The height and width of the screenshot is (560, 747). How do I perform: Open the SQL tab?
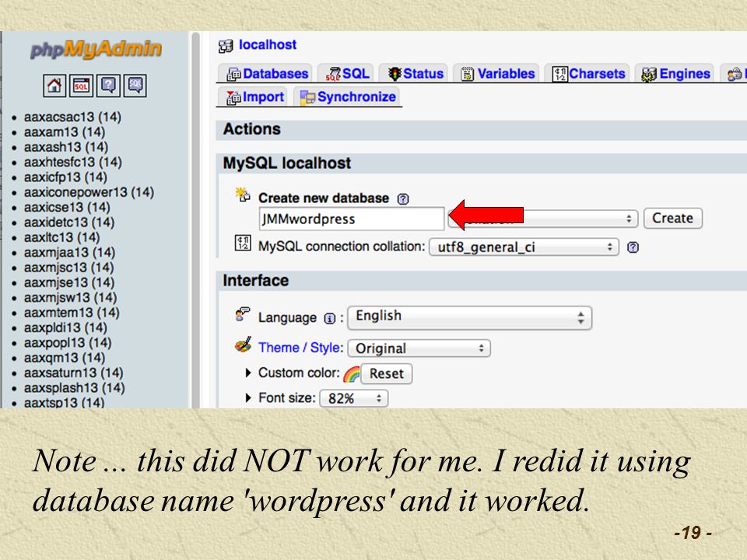pos(347,74)
